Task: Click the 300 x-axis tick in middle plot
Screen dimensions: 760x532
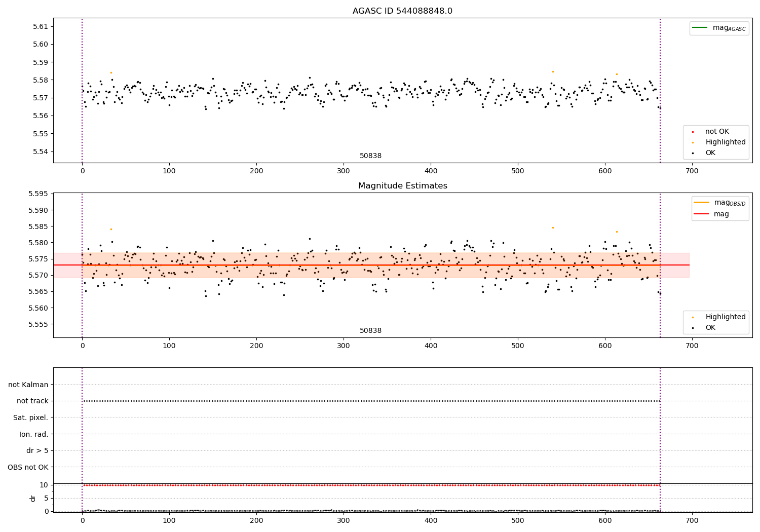Action: click(x=344, y=346)
